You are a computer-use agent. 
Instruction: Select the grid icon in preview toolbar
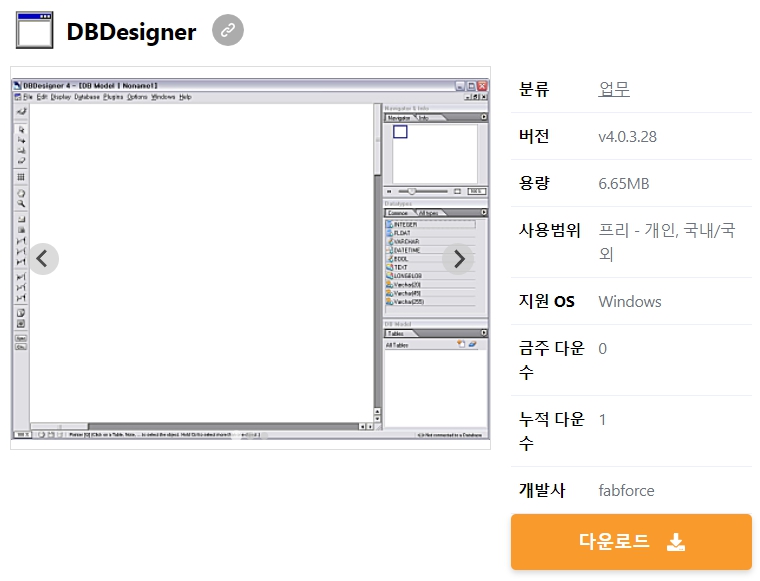[x=21, y=177]
